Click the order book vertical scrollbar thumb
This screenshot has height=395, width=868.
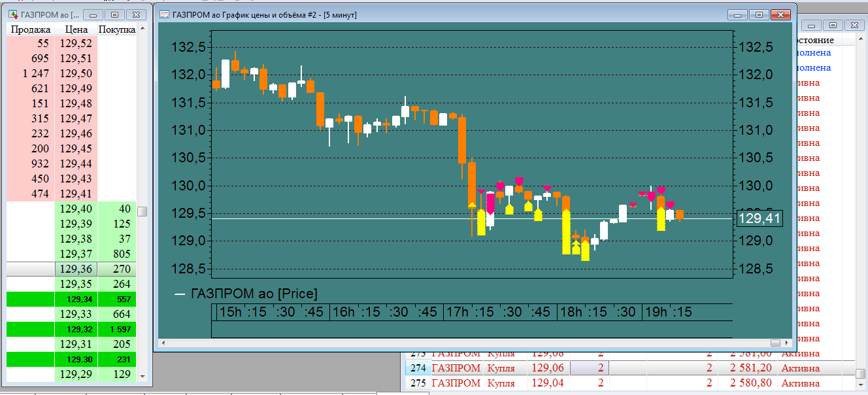pyautogui.click(x=142, y=211)
